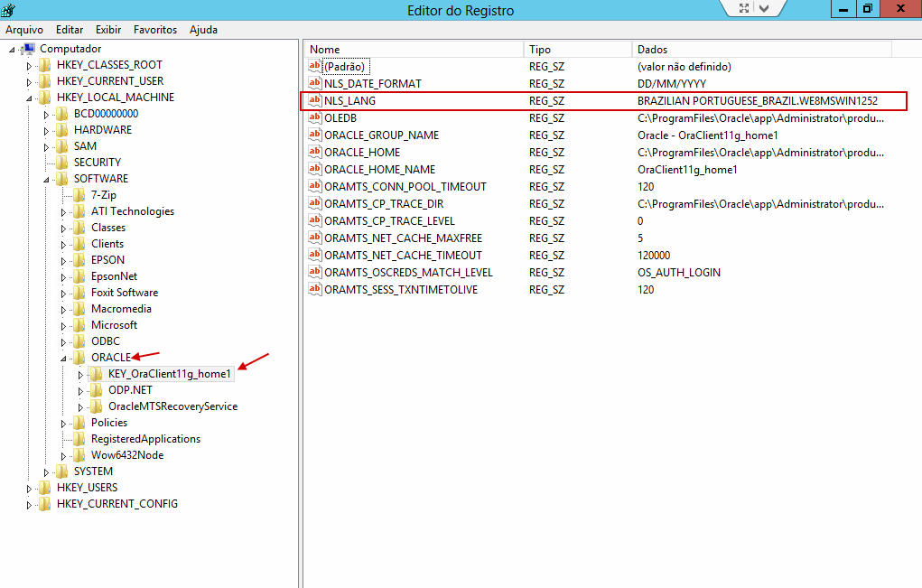This screenshot has height=588, width=922.
Task: Select the SAM key in tree
Action: (85, 145)
